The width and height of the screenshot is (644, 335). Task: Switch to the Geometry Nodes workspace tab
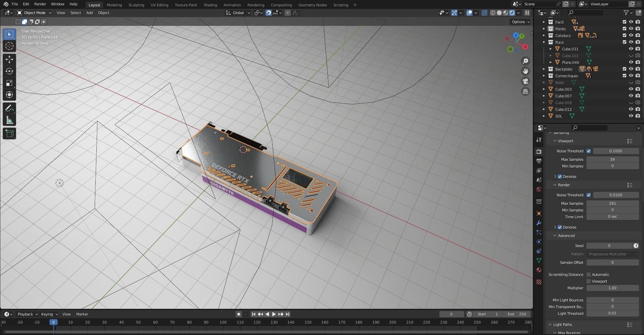(x=312, y=5)
